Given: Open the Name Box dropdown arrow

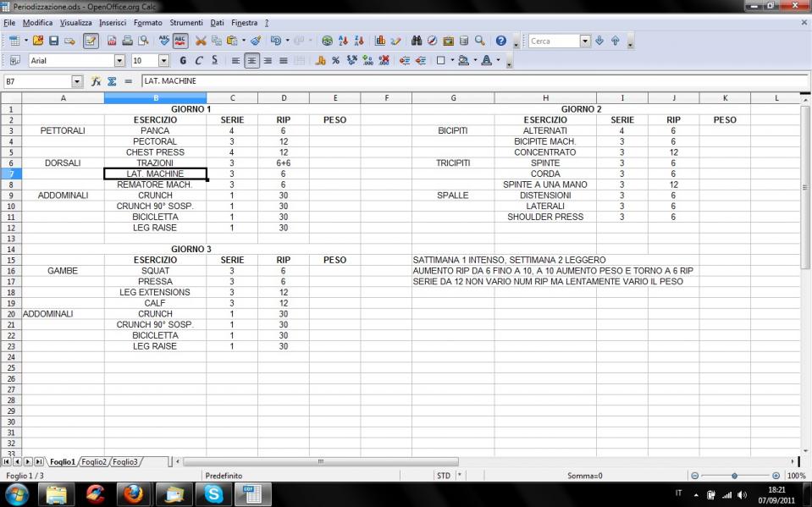Looking at the screenshot, I should (77, 81).
